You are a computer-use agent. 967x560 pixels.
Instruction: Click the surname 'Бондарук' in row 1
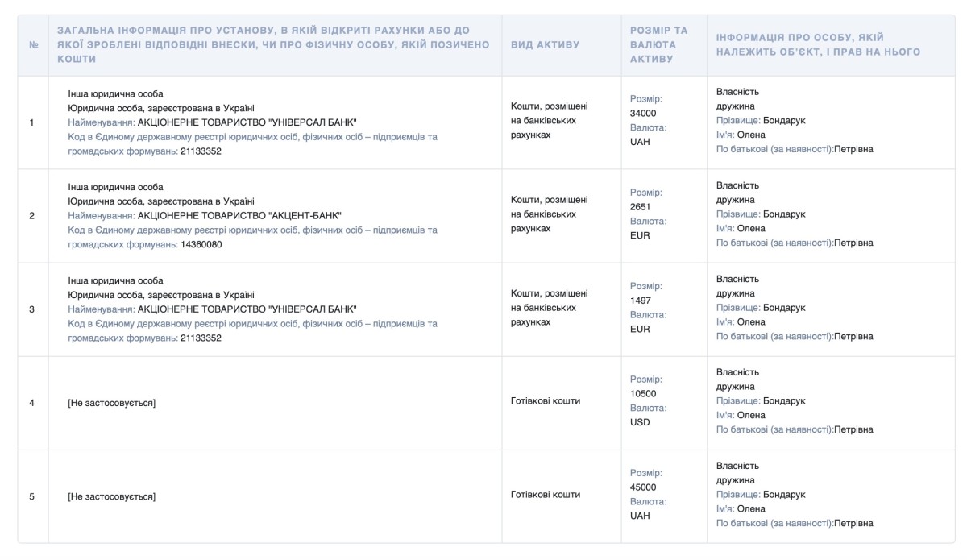pos(784,121)
